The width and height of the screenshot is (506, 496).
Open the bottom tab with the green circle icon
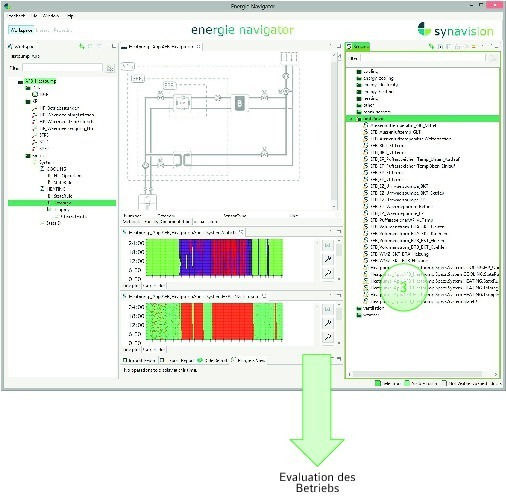(x=212, y=360)
